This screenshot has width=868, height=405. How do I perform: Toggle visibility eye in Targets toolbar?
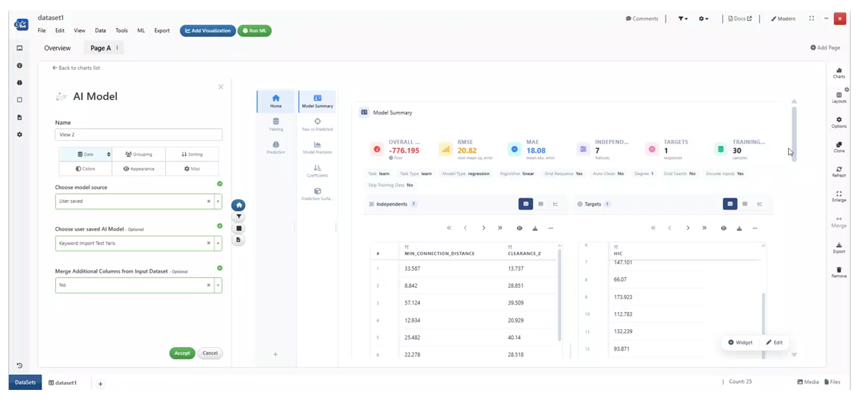pos(724,228)
